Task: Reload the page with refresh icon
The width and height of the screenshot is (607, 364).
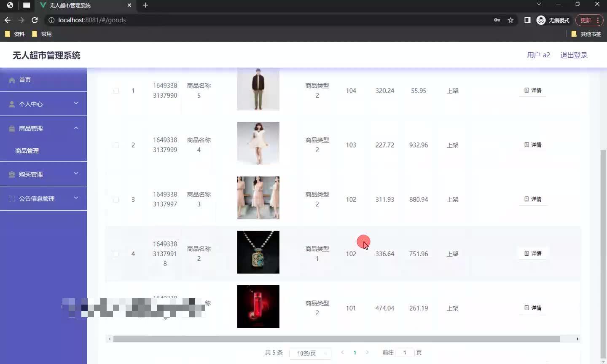Action: pyautogui.click(x=35, y=20)
